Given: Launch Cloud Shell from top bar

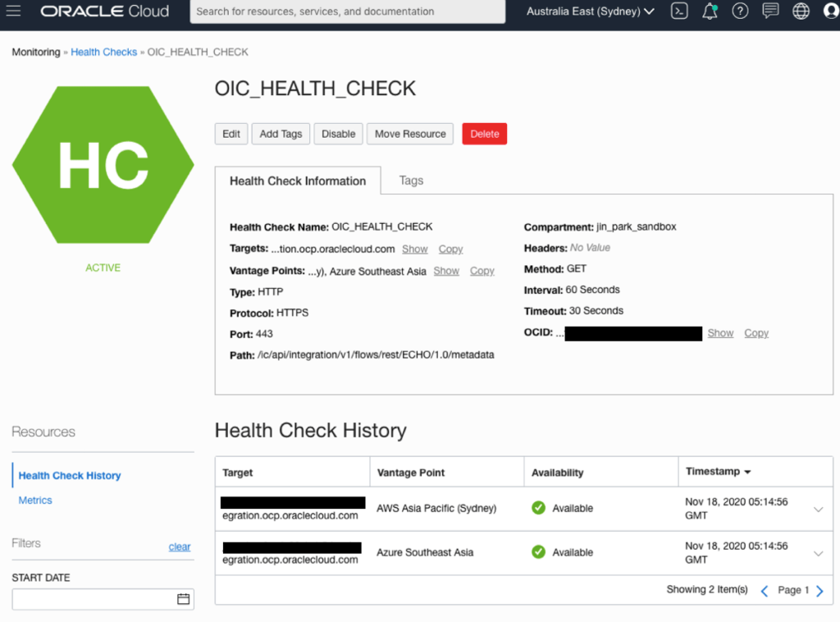Looking at the screenshot, I should click(x=678, y=11).
